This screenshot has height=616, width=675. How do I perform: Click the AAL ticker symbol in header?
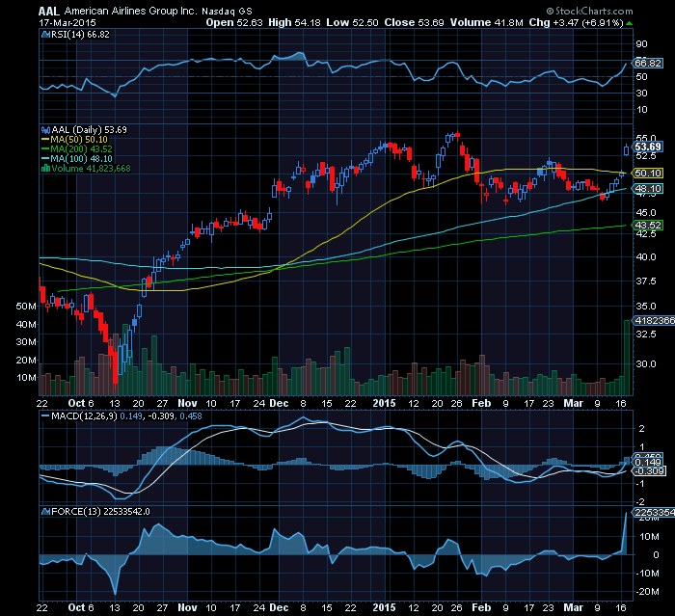(48, 11)
